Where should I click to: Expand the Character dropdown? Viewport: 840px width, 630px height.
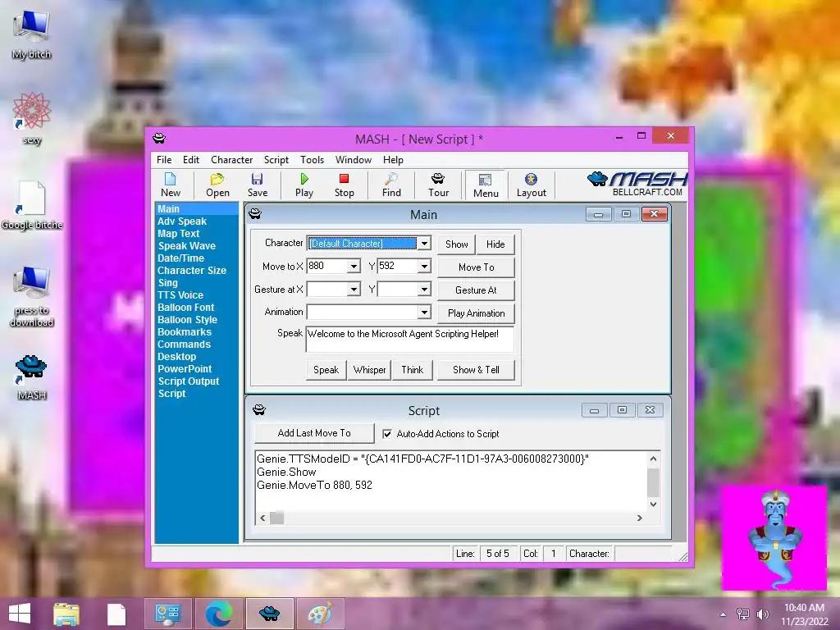coord(424,243)
